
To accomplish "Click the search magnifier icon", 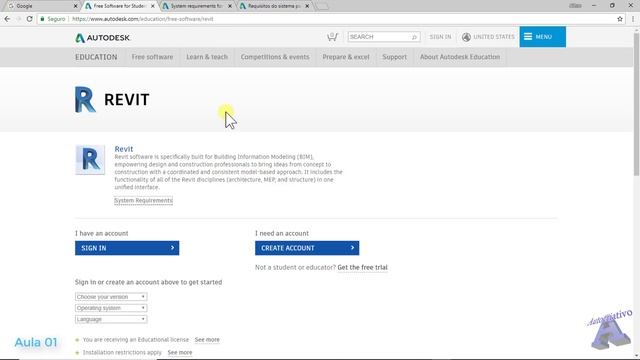I will 414,37.
